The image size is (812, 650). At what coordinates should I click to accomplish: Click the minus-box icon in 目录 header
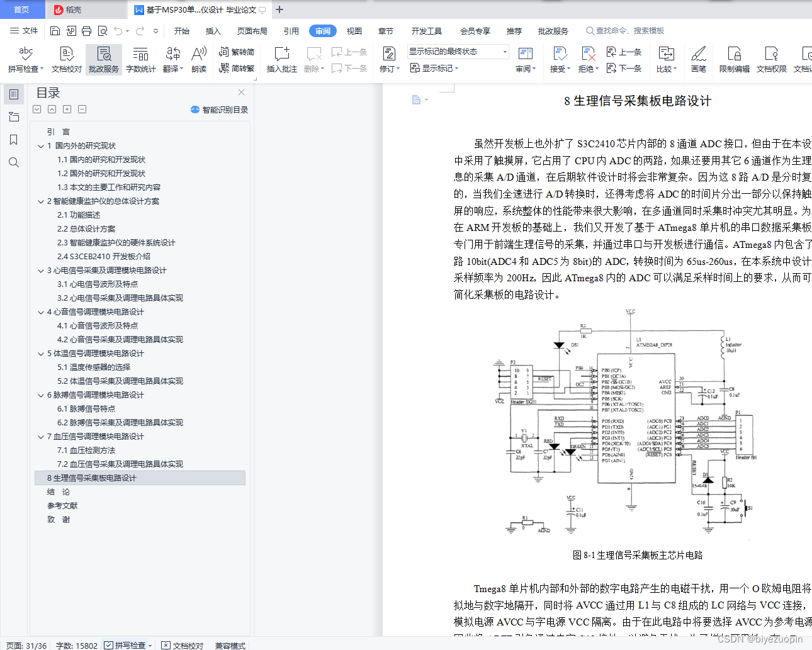(82, 109)
